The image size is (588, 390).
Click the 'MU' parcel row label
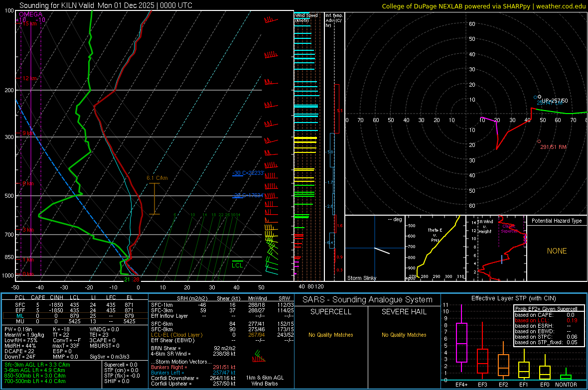(20, 321)
